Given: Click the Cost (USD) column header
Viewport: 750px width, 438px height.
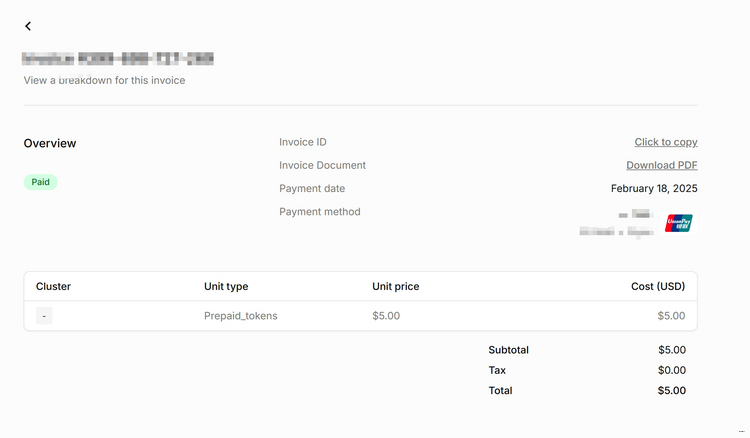Looking at the screenshot, I should [x=657, y=286].
